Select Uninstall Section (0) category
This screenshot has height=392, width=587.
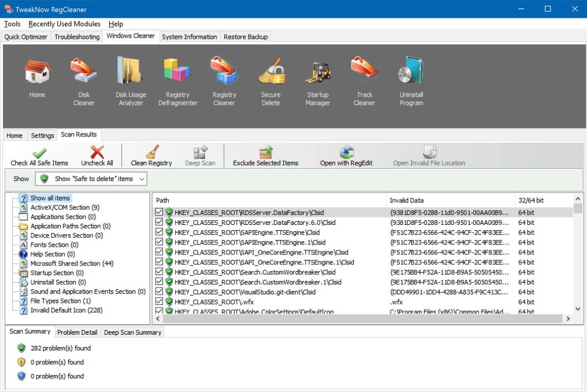58,282
